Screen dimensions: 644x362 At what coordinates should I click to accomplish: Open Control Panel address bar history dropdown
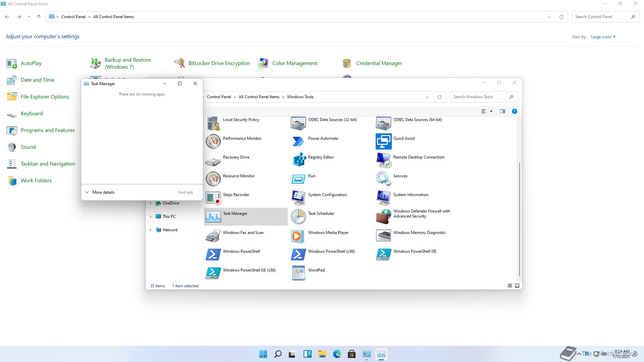pos(549,17)
